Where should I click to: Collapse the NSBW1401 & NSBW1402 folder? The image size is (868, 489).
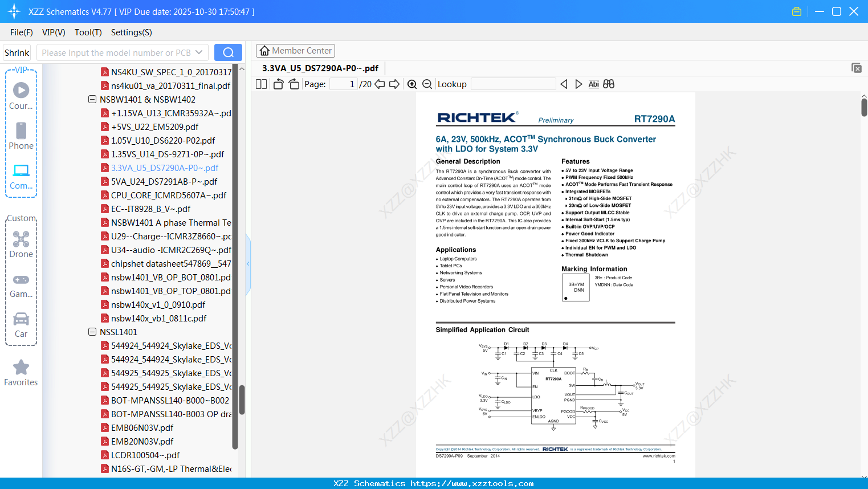click(x=92, y=99)
